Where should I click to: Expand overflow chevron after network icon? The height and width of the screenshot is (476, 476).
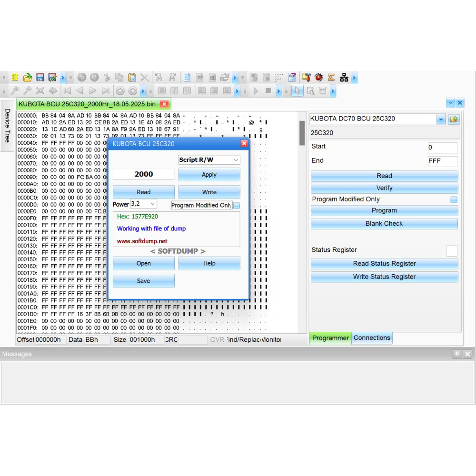[x=354, y=78]
